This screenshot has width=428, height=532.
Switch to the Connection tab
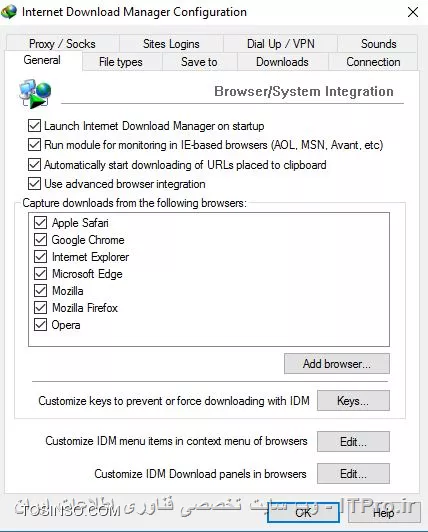[x=373, y=62]
